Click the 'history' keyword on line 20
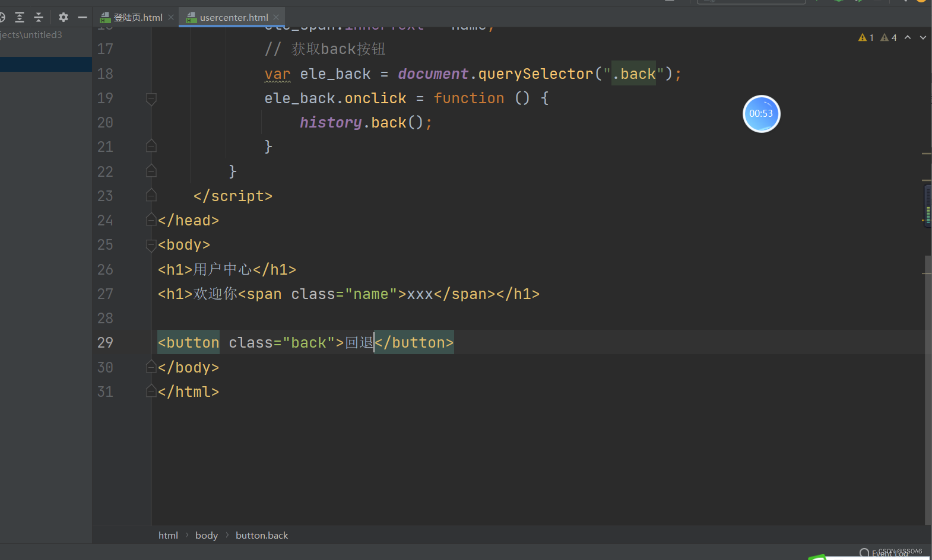This screenshot has width=932, height=560. 331,122
